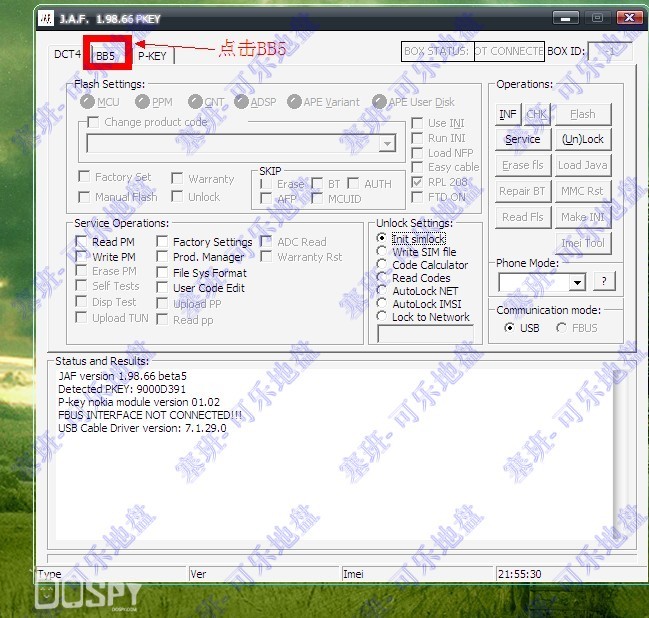
Task: Tick the User Code Edit checkbox
Action: [x=162, y=288]
